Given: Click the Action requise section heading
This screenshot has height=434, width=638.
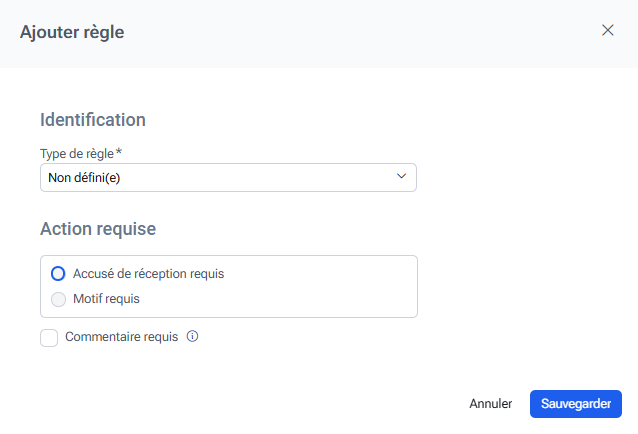Looking at the screenshot, I should click(x=98, y=229).
